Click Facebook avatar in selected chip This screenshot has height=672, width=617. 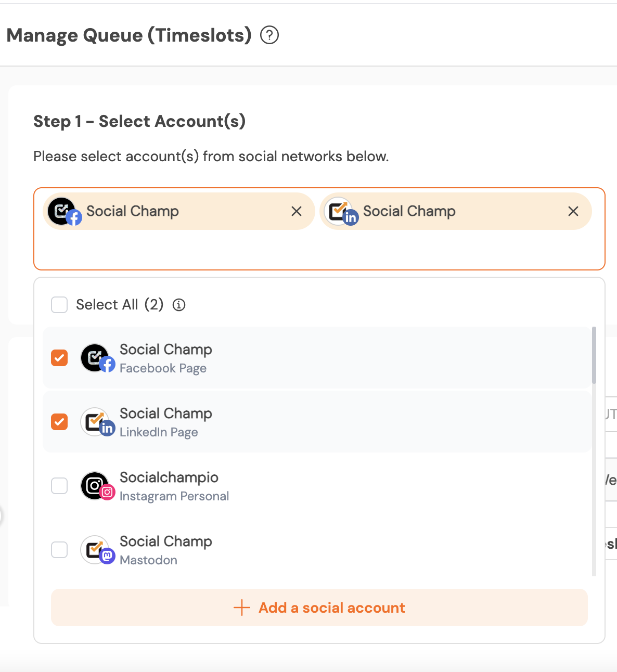click(63, 211)
